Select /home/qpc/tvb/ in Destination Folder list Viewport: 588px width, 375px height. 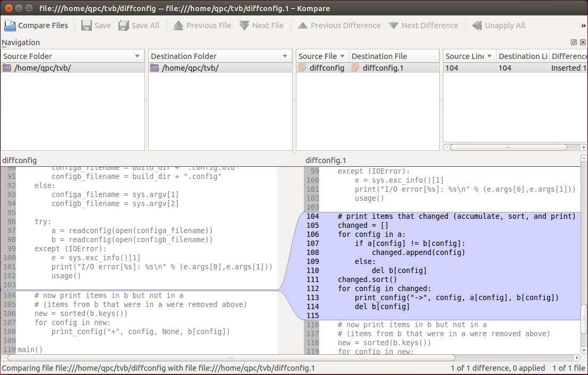click(190, 68)
